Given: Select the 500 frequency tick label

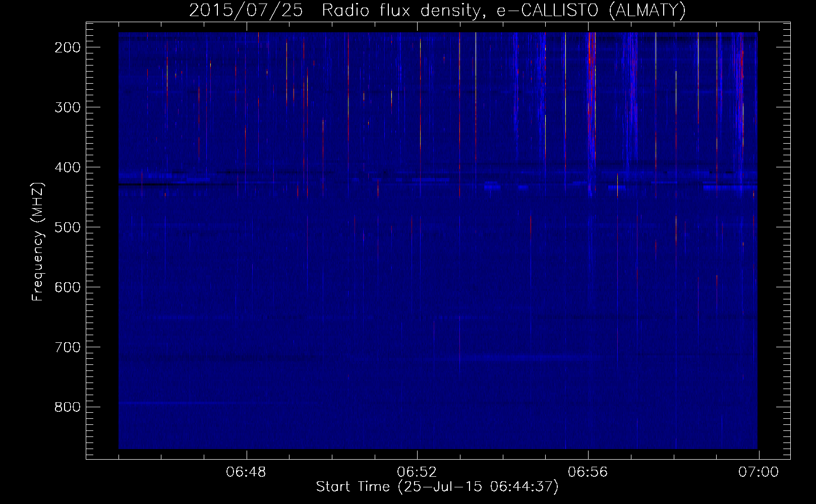Looking at the screenshot, I should (x=67, y=227).
